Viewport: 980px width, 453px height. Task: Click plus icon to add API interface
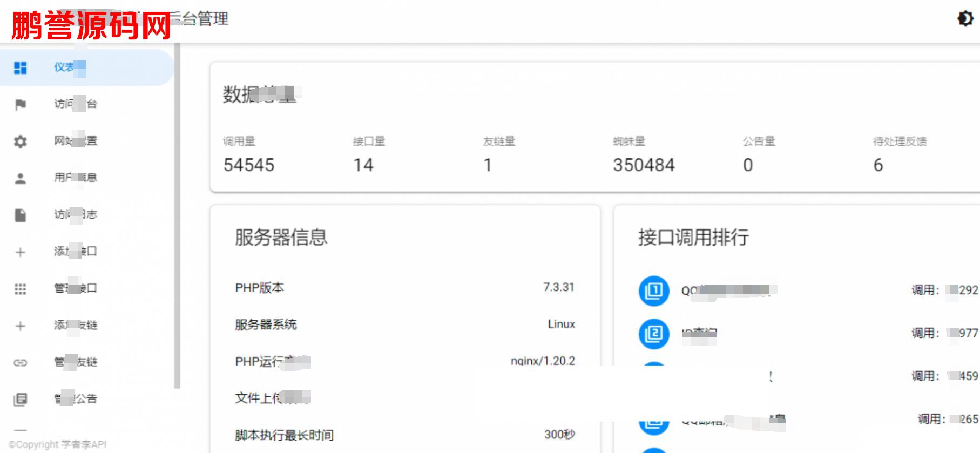pos(21,252)
